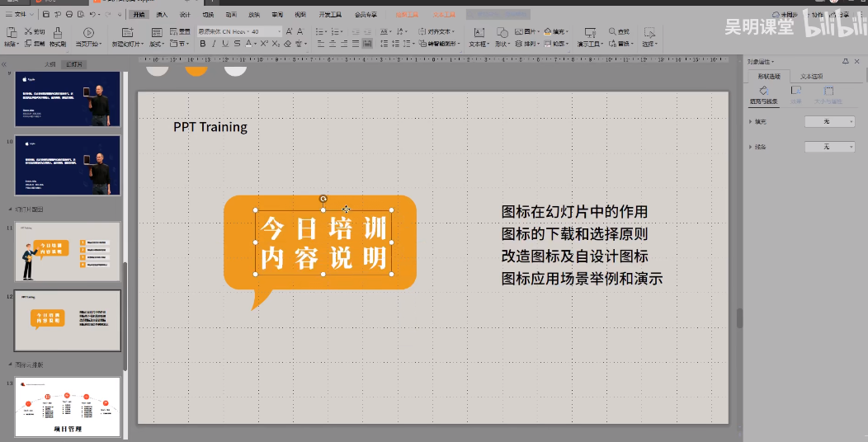Viewport: 868px width, 442px height.
Task: Click the clear formatting eraser icon
Action: coord(287,43)
